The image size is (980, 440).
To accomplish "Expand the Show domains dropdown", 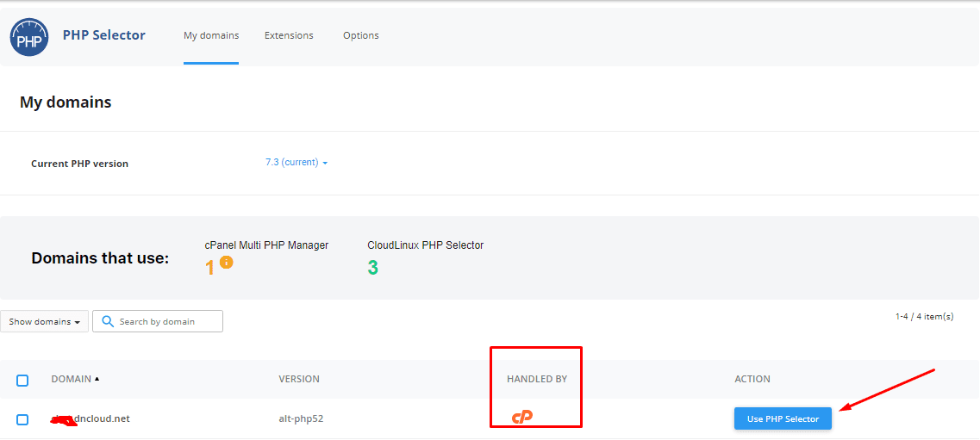I will point(44,321).
